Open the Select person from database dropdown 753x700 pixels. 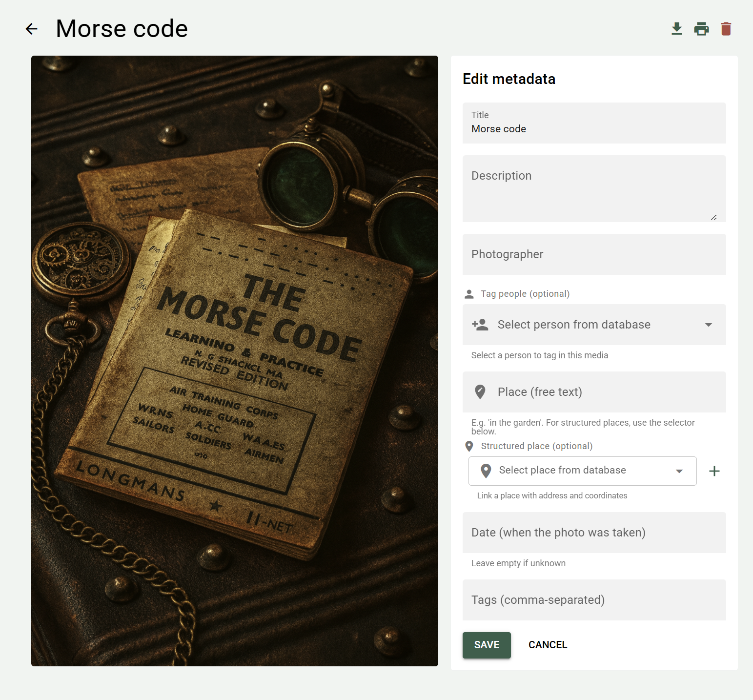[594, 325]
